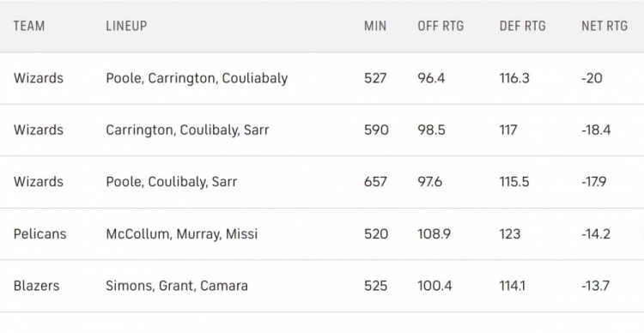The image size is (644, 333).
Task: Click the MIN column header
Action: (375, 26)
